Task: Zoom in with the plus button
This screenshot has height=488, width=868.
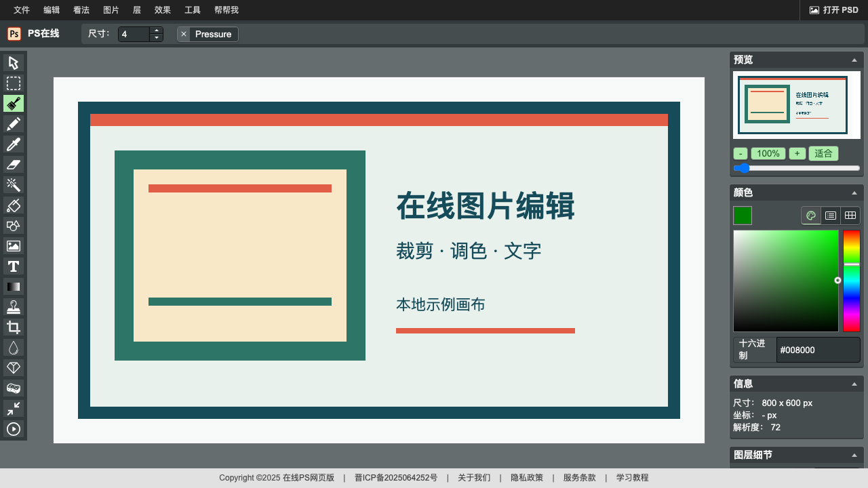Action: click(797, 153)
